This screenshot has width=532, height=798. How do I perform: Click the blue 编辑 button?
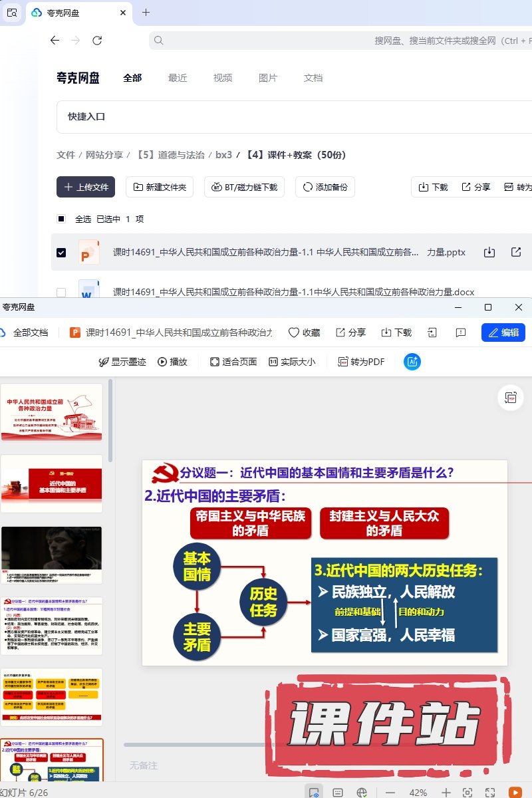click(x=503, y=332)
